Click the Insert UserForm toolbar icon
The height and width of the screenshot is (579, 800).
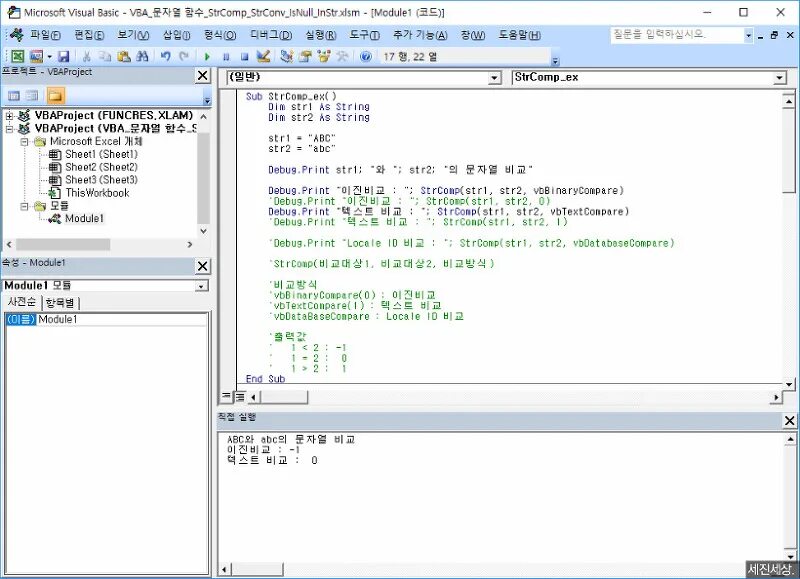point(36,56)
